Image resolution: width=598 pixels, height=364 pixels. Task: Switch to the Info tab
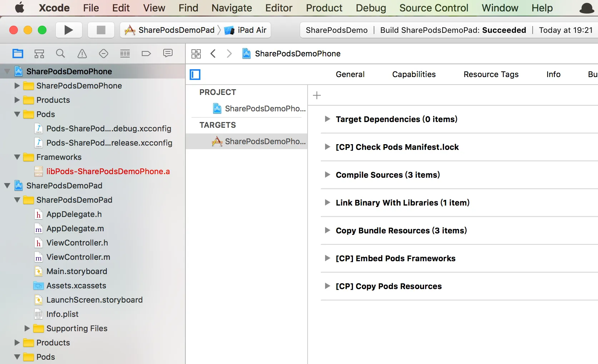point(553,74)
